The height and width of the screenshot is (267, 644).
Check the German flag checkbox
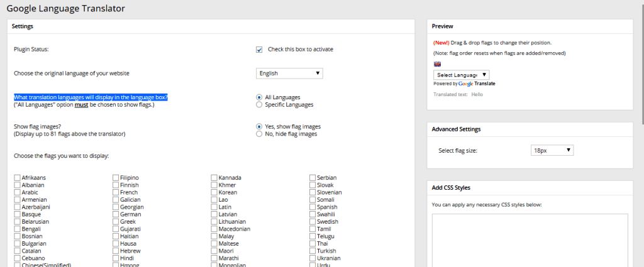[116, 214]
